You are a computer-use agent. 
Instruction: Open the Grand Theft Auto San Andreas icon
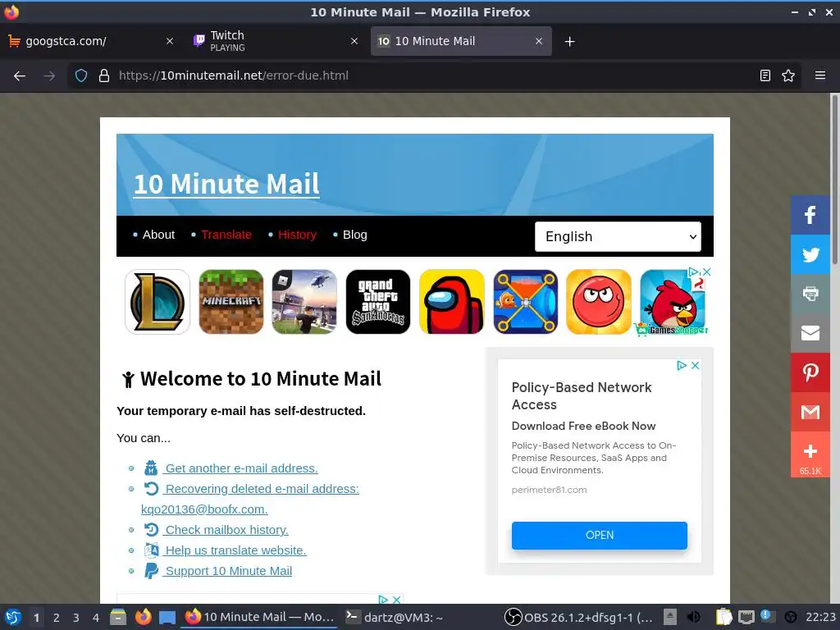click(x=378, y=302)
